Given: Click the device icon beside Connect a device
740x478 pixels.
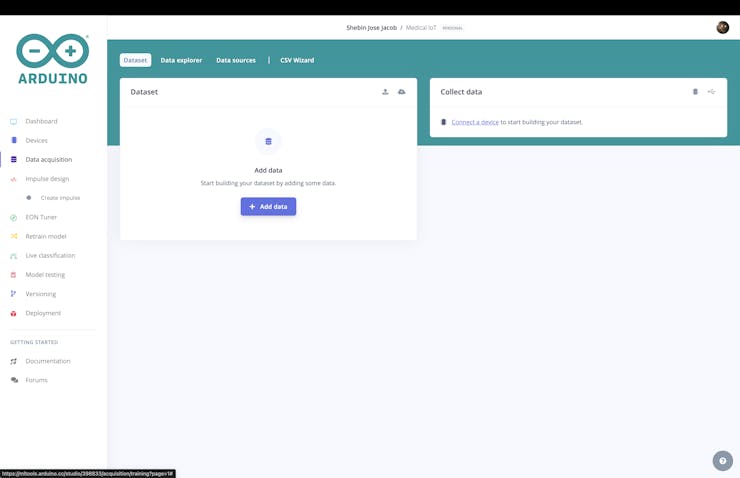Looking at the screenshot, I should coord(444,122).
